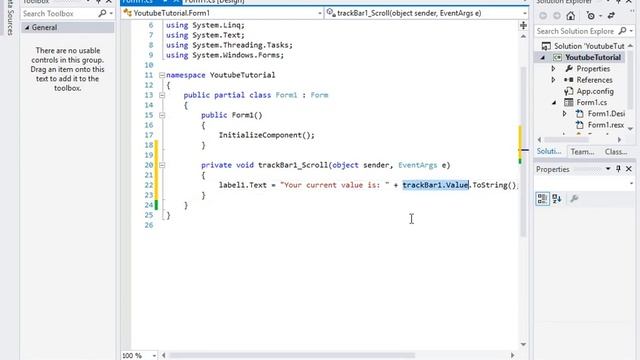Click the editor horizontal scrollbar left arrow
Screen dimensions: 640x360
tap(164, 355)
